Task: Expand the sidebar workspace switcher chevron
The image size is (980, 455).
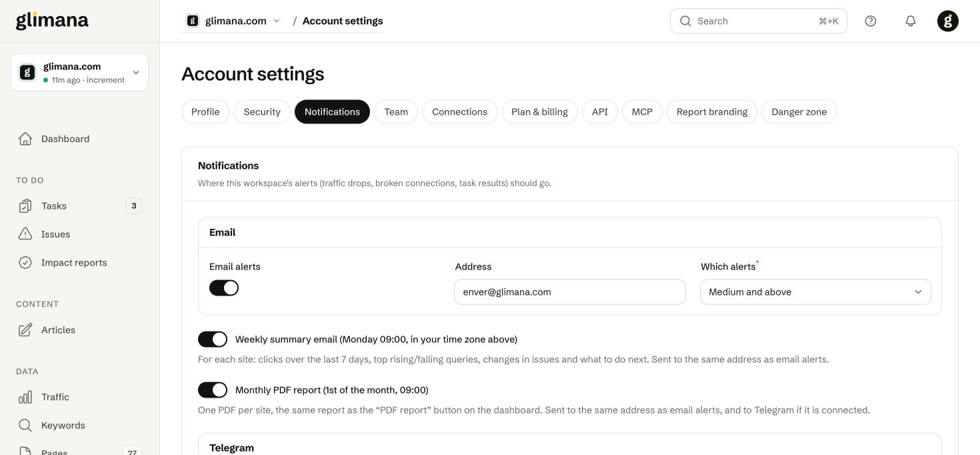Action: pos(136,72)
